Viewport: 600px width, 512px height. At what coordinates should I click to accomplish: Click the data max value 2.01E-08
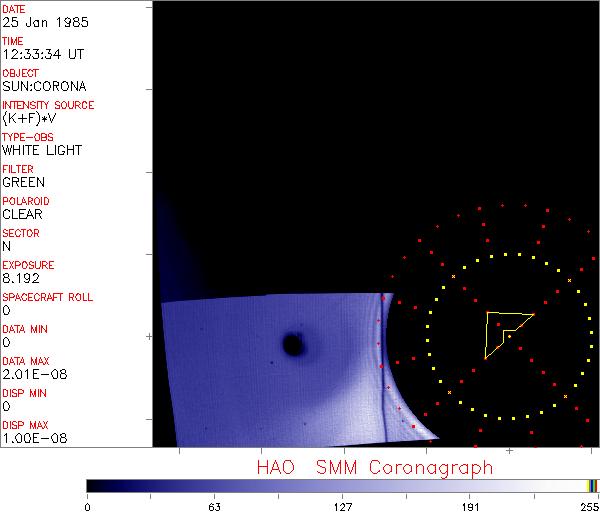(31, 374)
